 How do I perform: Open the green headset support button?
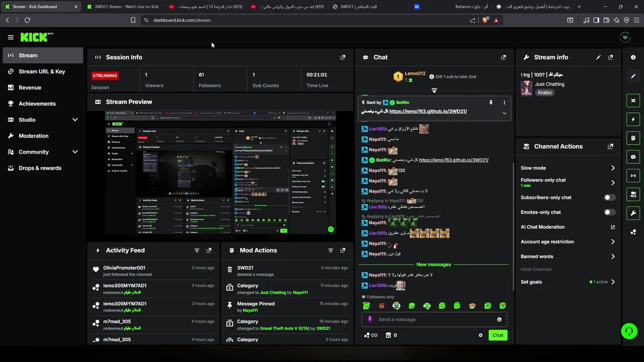click(x=629, y=331)
